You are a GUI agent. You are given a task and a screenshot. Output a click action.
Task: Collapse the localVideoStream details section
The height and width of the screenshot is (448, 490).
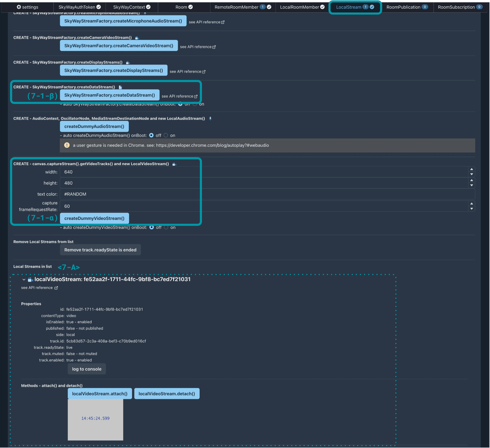[24, 279]
